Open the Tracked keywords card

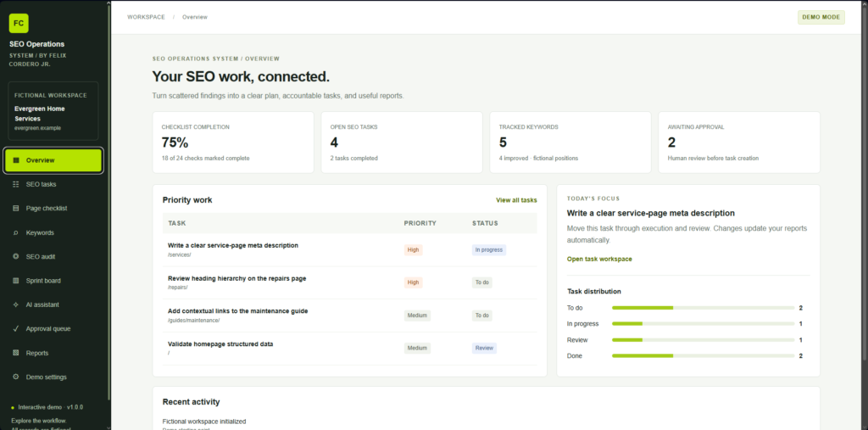point(570,142)
